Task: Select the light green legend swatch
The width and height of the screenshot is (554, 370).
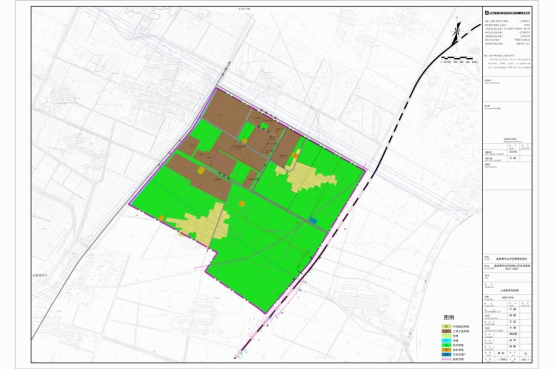Action: click(447, 336)
